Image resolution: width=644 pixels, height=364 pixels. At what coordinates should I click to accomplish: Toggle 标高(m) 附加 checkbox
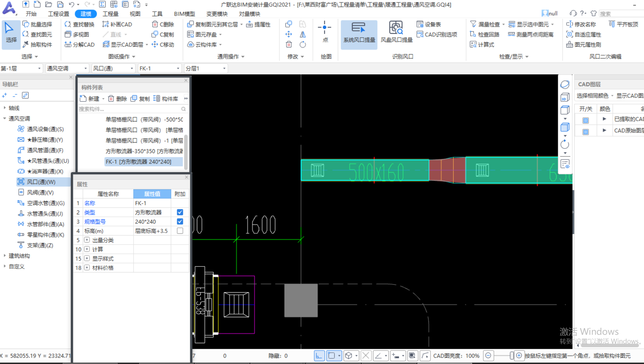coord(180,231)
